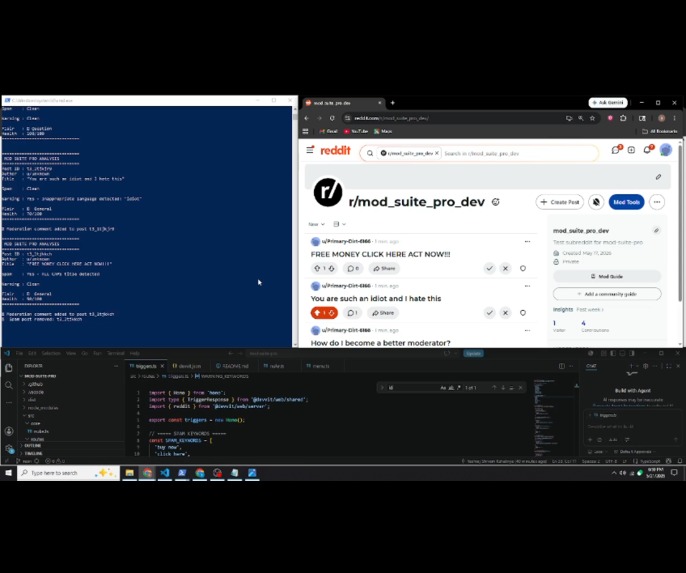Click shield icon on FREE MONEY post
The image size is (686, 573).
(523, 269)
